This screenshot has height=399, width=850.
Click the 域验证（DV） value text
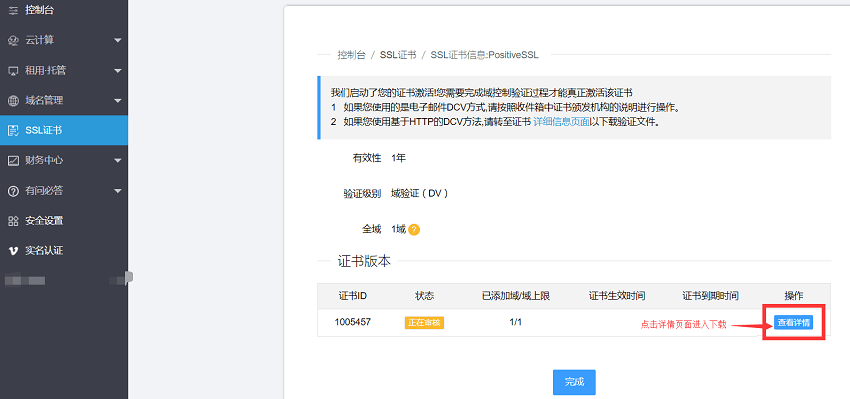[420, 194]
